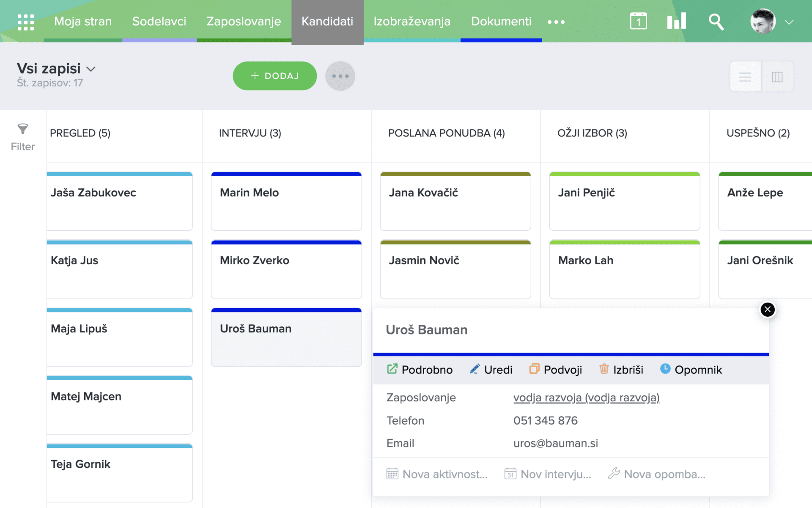Select the Kandidati tab
The width and height of the screenshot is (812, 508).
[x=327, y=21]
